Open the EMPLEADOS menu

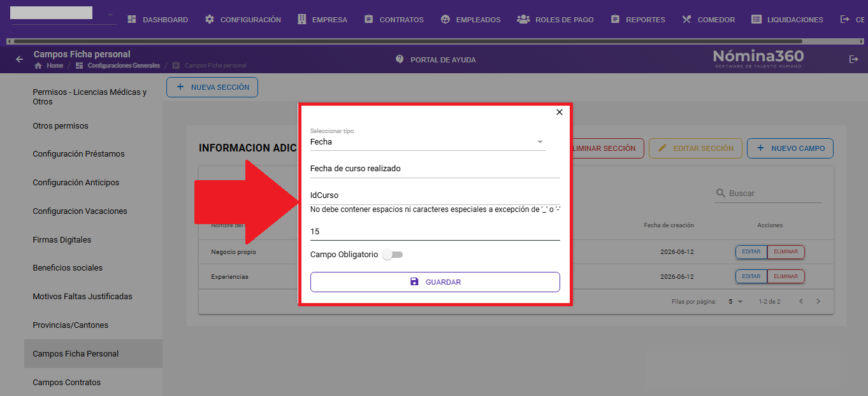pos(471,20)
